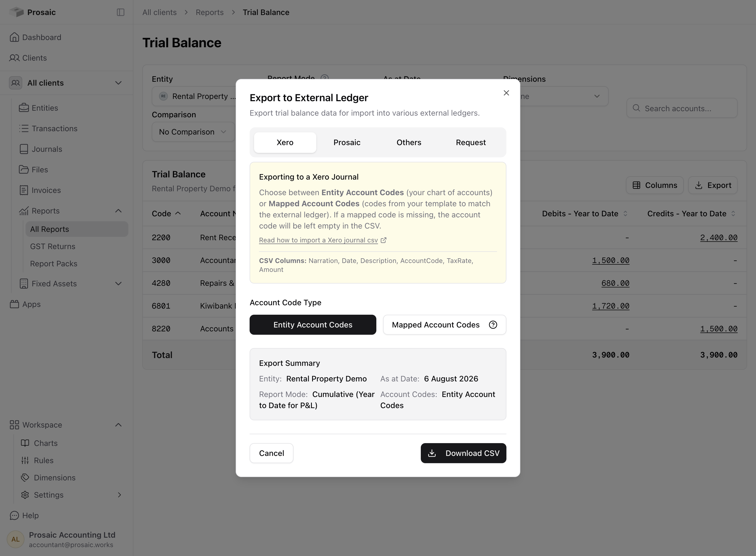Select Entity Account Codes option

pos(313,325)
